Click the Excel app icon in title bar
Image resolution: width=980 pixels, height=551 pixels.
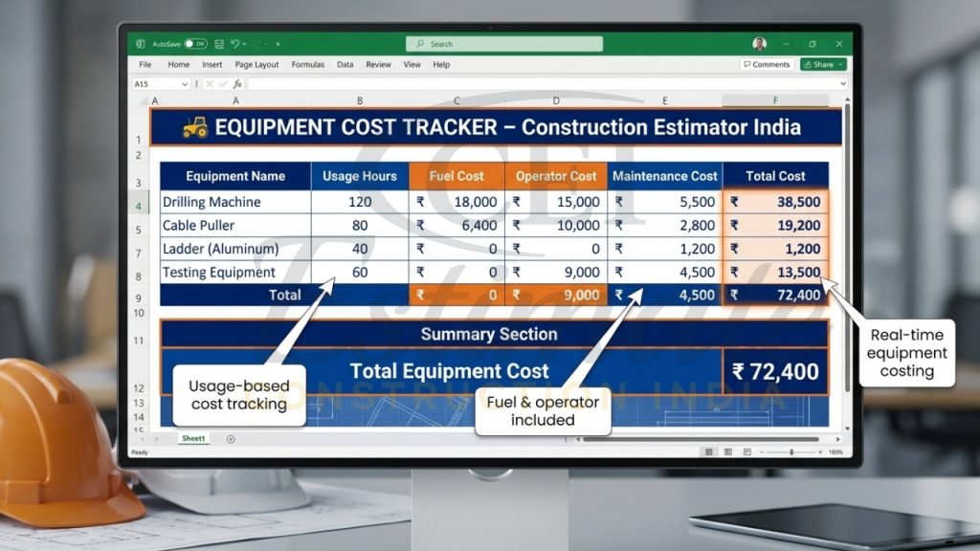[141, 44]
